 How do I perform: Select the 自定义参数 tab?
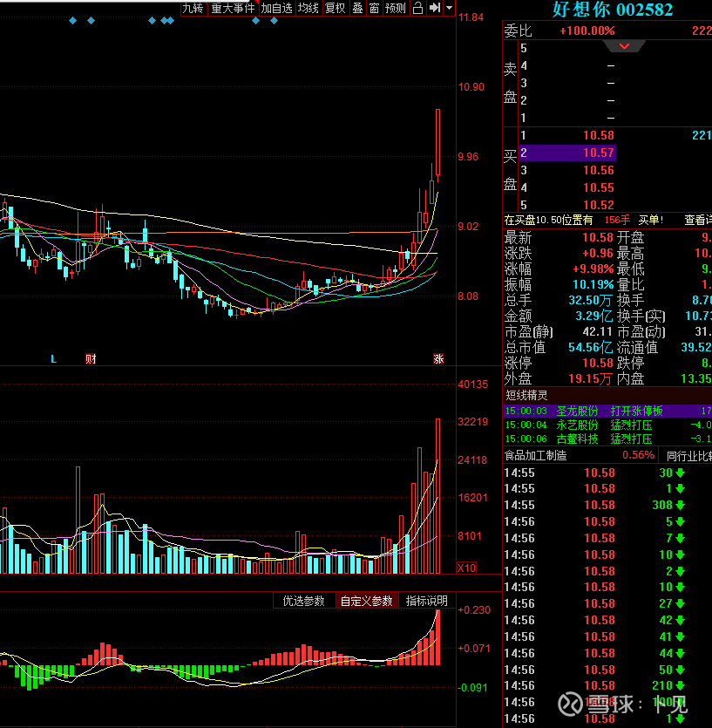(367, 601)
